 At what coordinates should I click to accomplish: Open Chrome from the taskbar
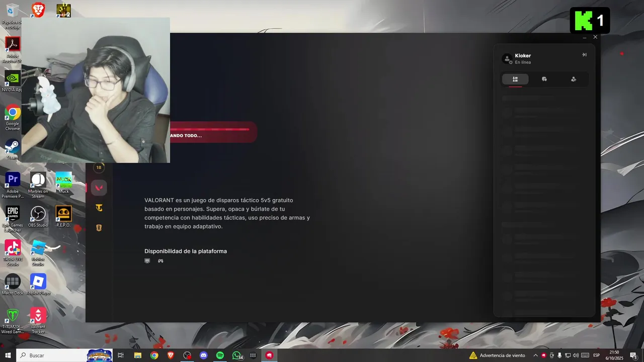tap(154, 355)
